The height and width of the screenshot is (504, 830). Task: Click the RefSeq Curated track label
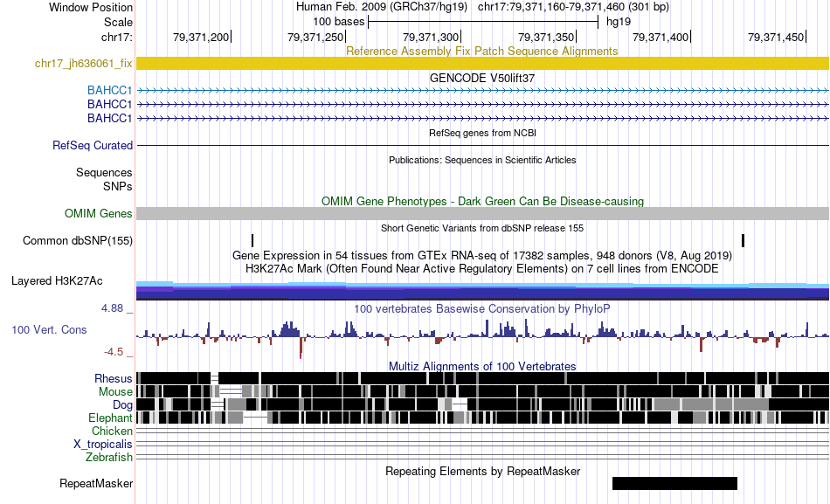[x=93, y=145]
